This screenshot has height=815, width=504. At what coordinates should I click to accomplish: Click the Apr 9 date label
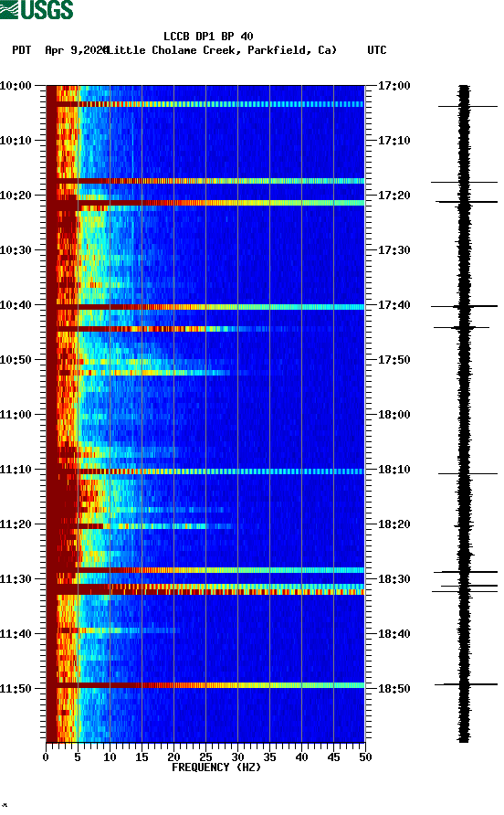pyautogui.click(x=76, y=50)
